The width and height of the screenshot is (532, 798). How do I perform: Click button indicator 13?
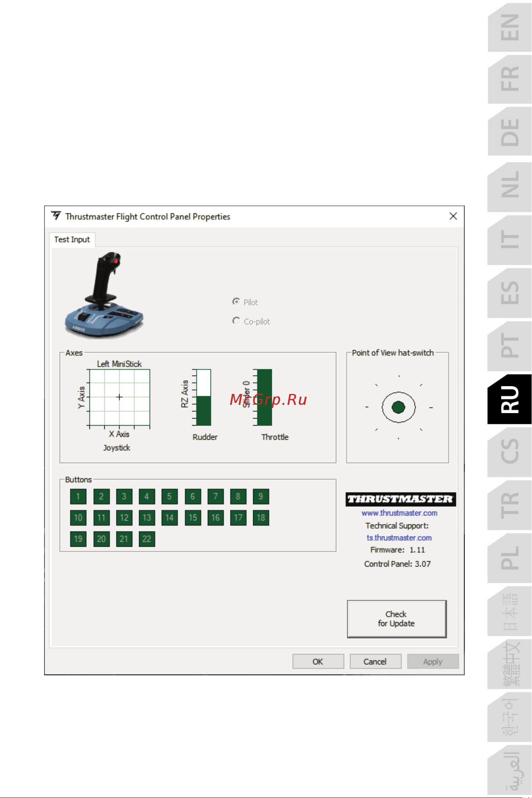146,518
